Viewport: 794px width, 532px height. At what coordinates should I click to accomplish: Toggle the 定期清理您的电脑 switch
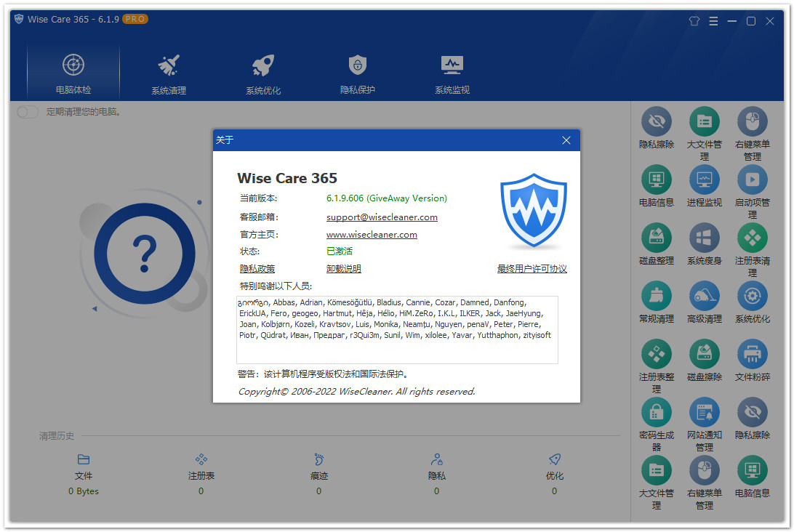(28, 112)
